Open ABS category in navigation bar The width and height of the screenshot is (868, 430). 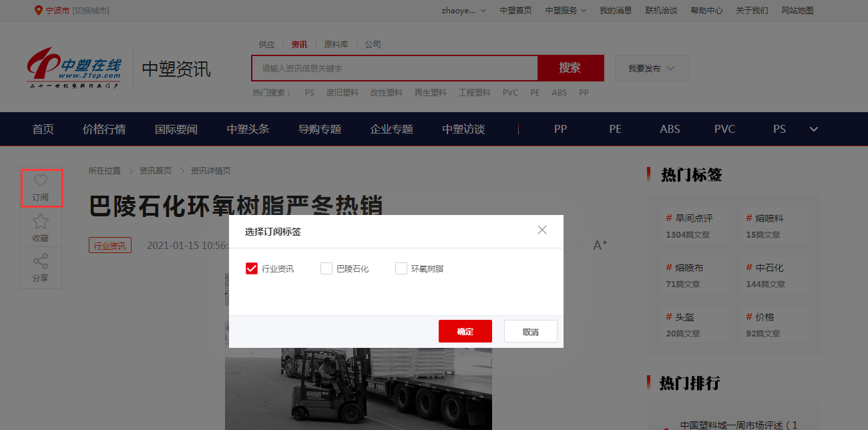click(670, 130)
